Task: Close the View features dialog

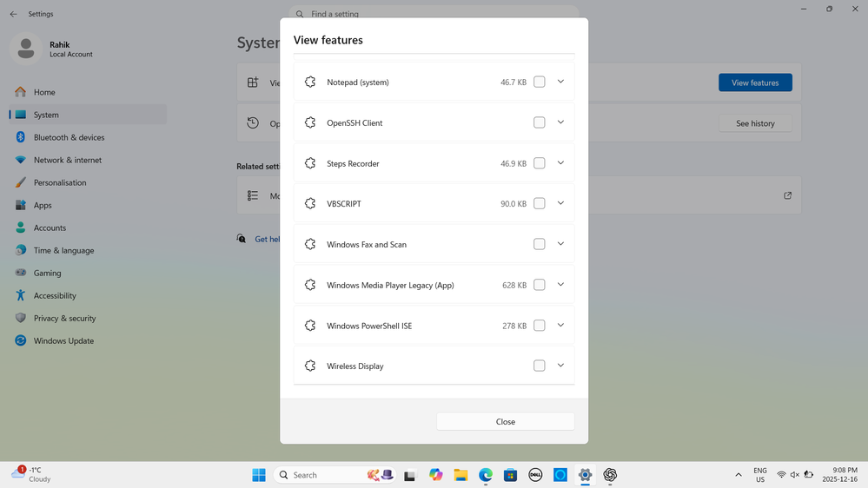Action: tap(506, 422)
